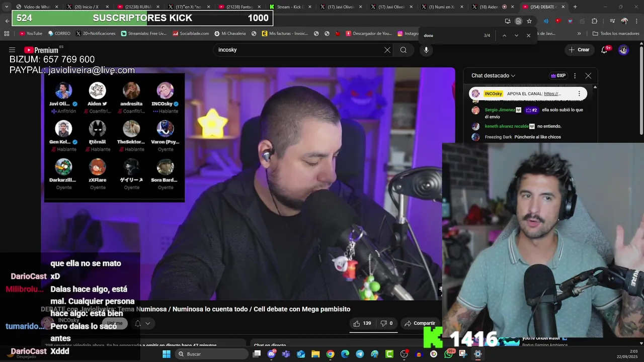
Task: Open the Socialblade.com bookmark
Action: coord(190,34)
